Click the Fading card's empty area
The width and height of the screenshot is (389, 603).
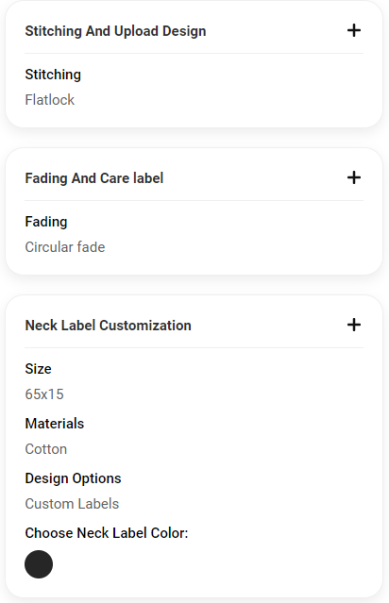coord(231,235)
